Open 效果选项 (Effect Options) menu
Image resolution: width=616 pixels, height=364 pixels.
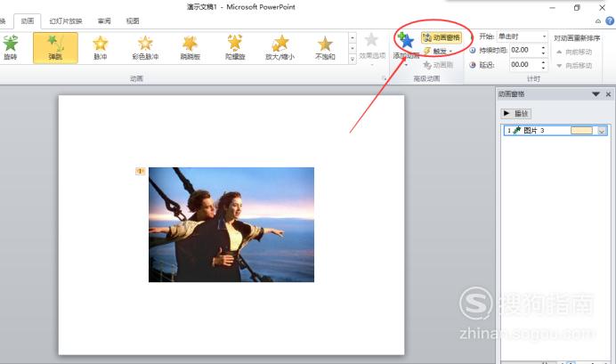tap(371, 49)
